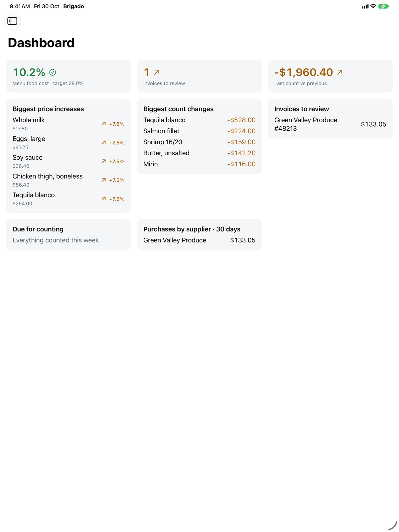Click the arrow icon next to 1 invoices

(157, 72)
